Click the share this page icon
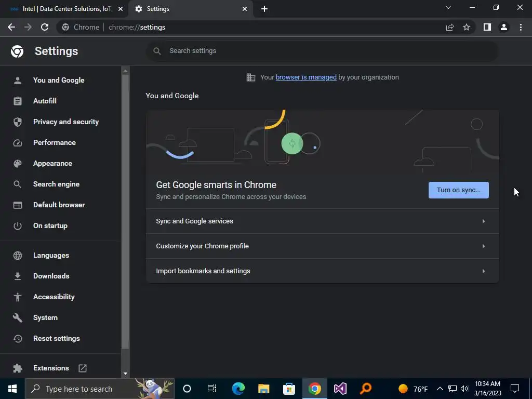The height and width of the screenshot is (399, 532). coord(450,27)
